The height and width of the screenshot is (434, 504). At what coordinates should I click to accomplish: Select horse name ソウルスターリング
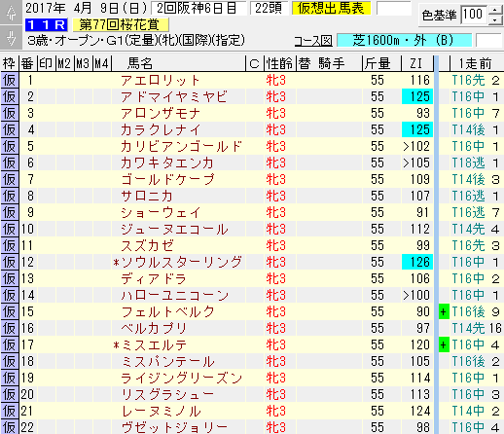click(177, 262)
